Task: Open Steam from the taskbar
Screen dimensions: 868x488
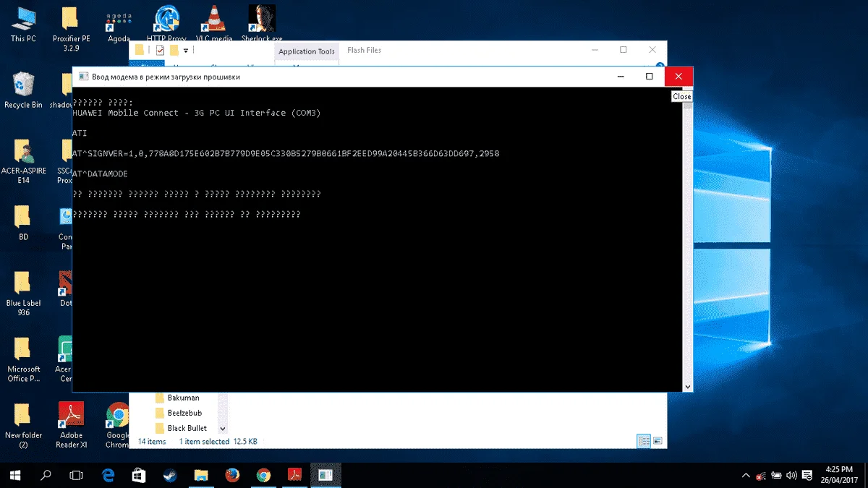Action: [x=171, y=476]
